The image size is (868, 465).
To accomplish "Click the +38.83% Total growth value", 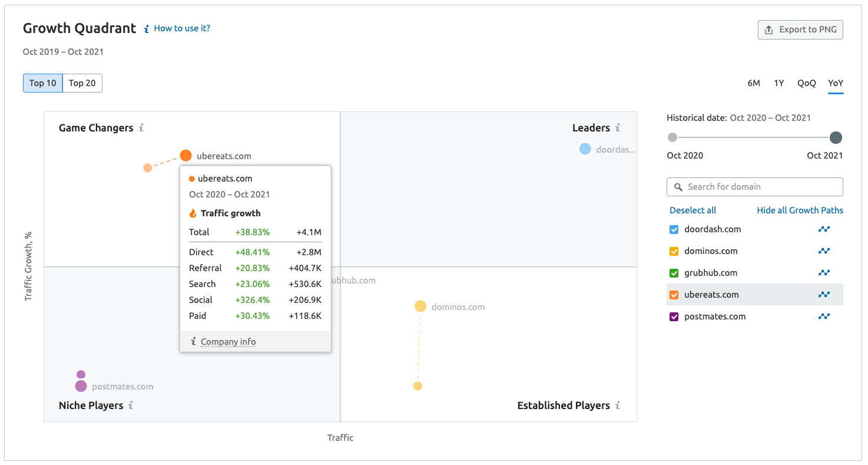I will [x=252, y=232].
